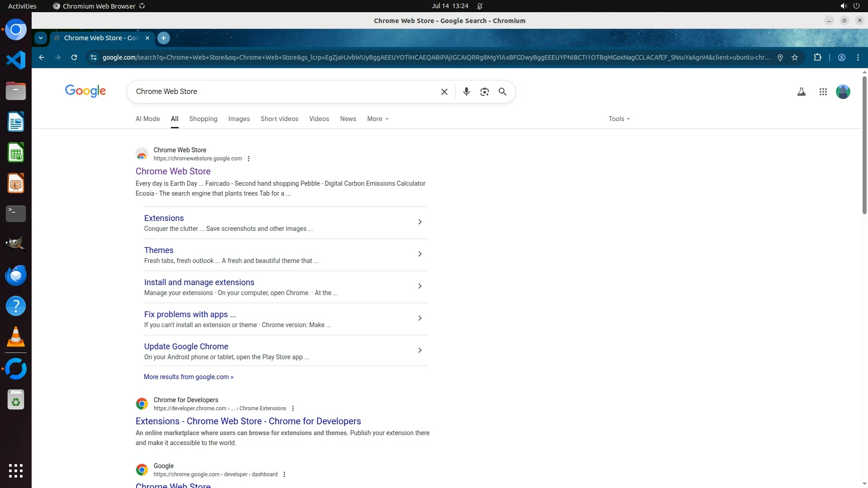Expand the Extensions sitelink chevron

pyautogui.click(x=420, y=222)
